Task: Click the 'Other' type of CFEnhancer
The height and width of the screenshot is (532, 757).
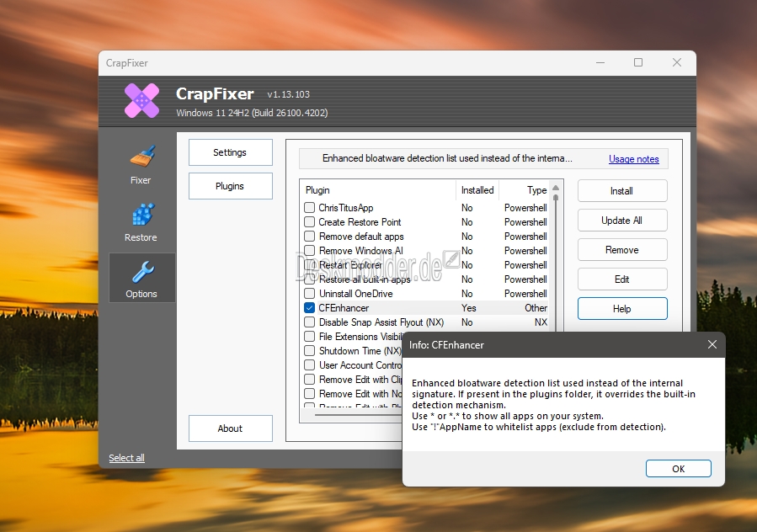Action: tap(536, 308)
